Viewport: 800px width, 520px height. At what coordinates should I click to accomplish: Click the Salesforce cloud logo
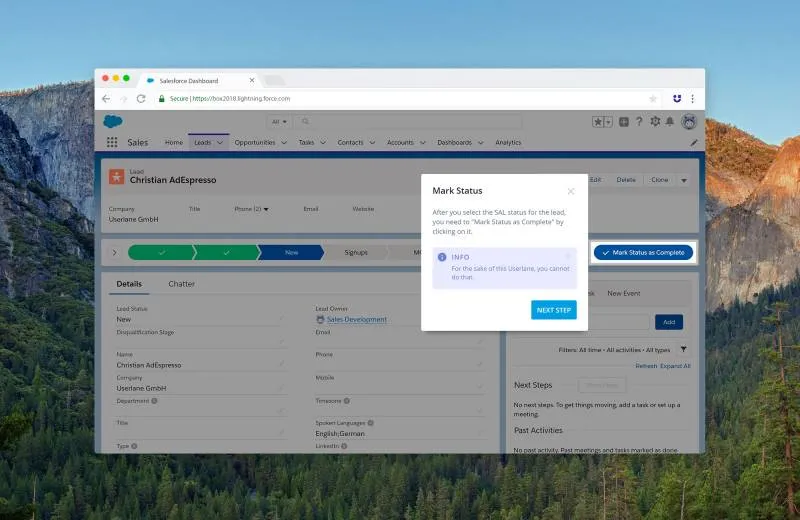click(x=113, y=121)
